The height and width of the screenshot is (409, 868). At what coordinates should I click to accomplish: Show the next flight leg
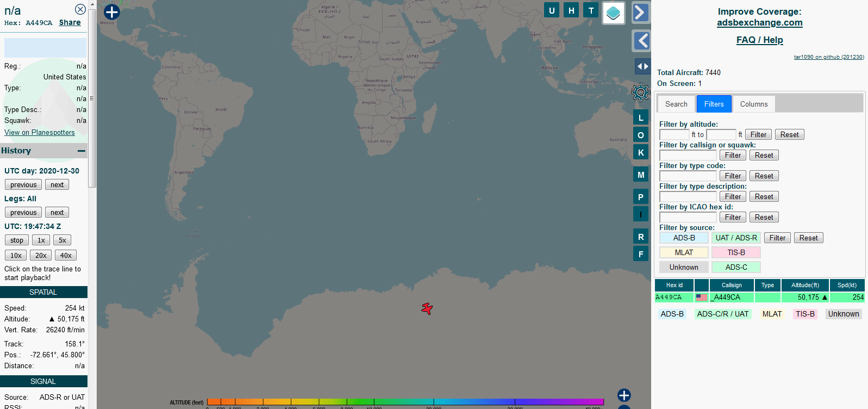coord(57,213)
